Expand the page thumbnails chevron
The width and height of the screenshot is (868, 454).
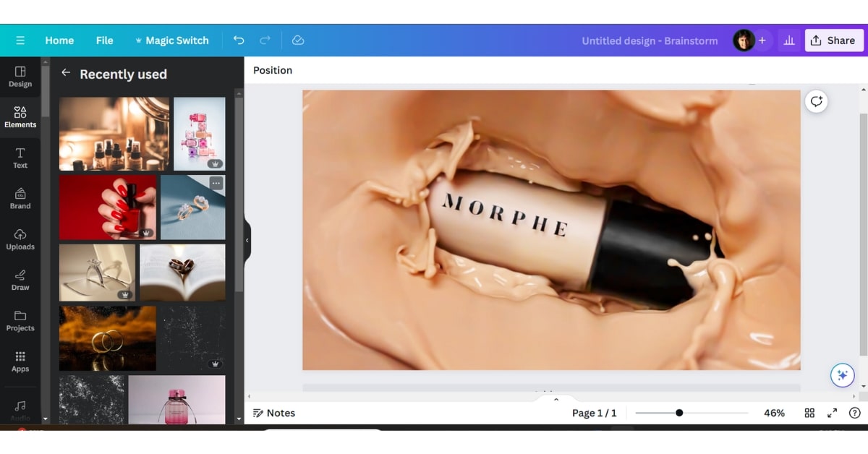click(556, 398)
